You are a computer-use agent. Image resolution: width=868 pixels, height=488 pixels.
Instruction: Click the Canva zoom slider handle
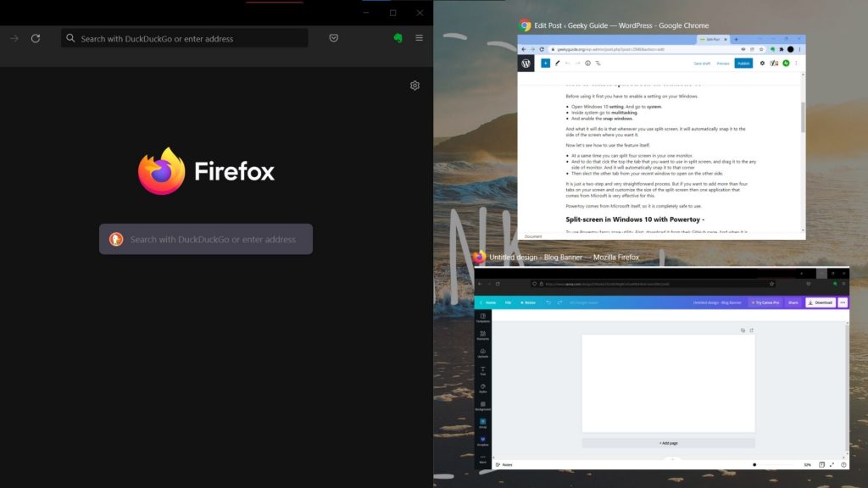[754, 465]
